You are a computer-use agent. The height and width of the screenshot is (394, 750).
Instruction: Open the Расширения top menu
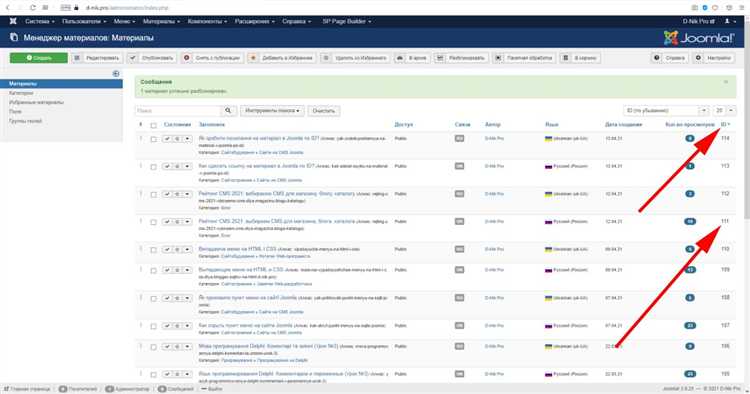click(254, 21)
